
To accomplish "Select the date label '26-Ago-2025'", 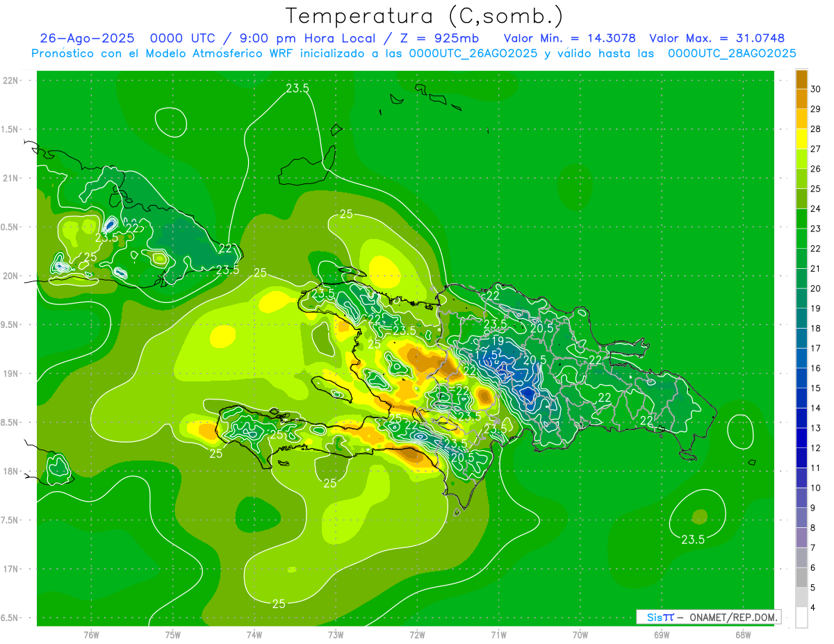I will pos(86,38).
